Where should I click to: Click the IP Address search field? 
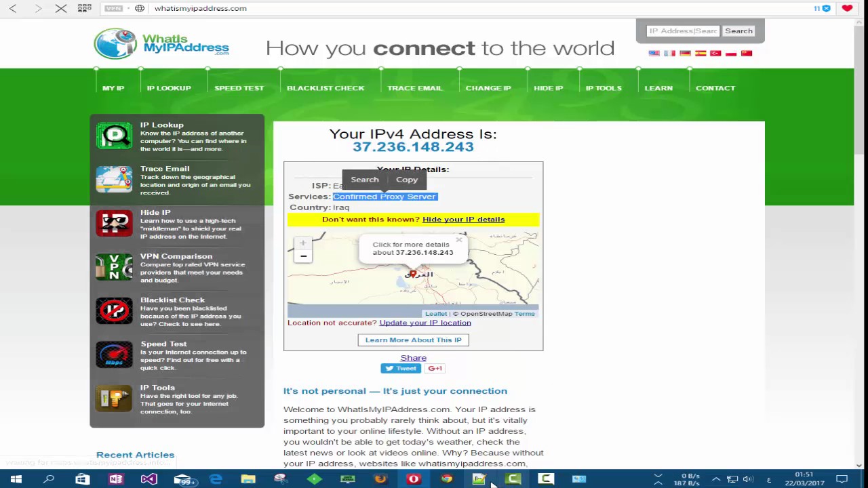683,30
